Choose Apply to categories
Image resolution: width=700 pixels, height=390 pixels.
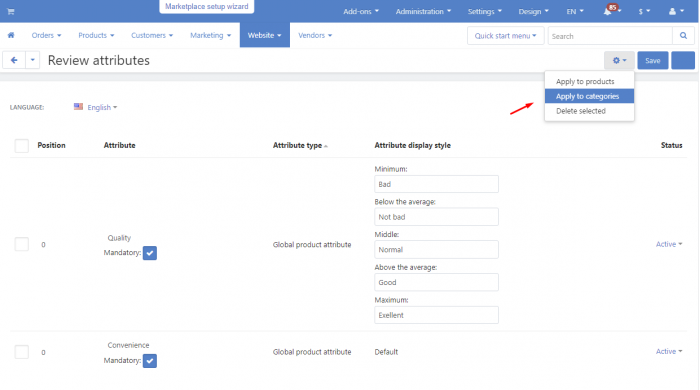[x=589, y=96]
